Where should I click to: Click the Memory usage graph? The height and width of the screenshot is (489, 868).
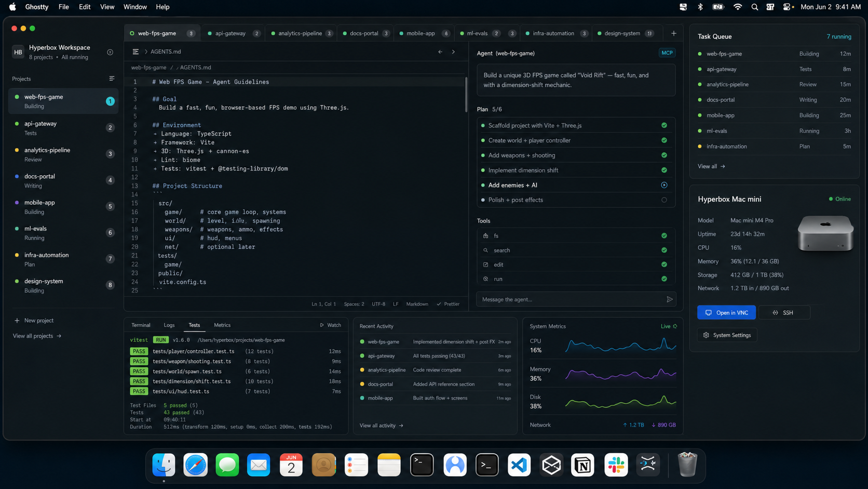(620, 373)
